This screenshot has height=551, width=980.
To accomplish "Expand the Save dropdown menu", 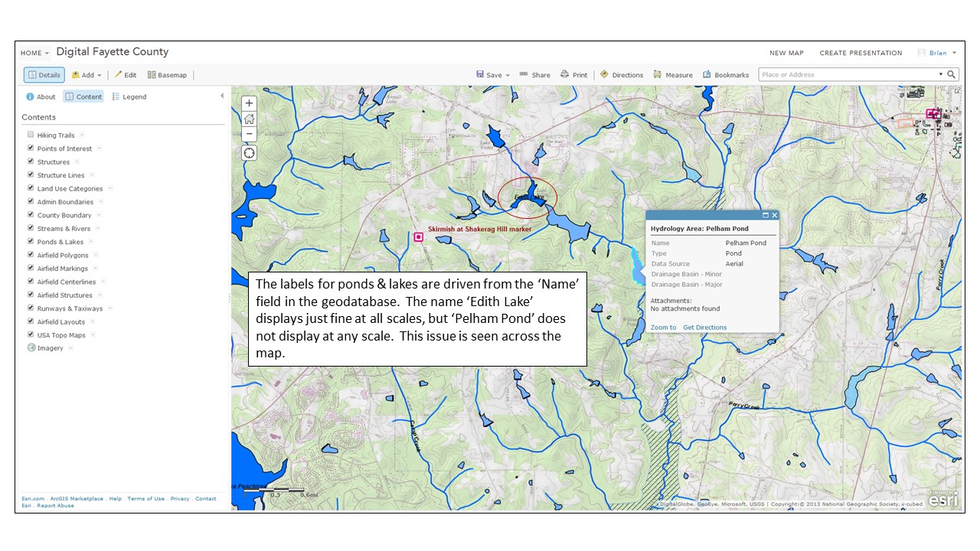I will [489, 75].
